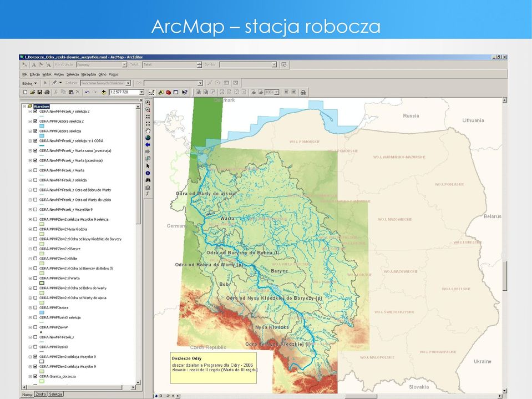Open the Konstrukcja dropdown
The height and width of the screenshot is (399, 532).
click(x=124, y=64)
